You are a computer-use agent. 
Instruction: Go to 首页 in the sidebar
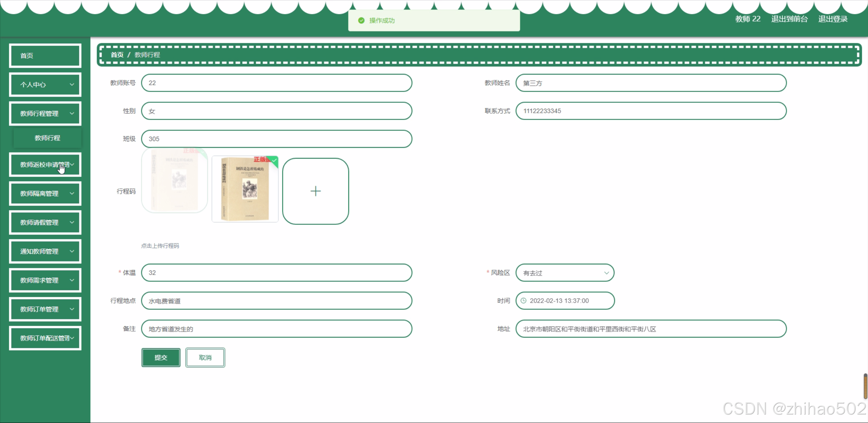tap(45, 56)
